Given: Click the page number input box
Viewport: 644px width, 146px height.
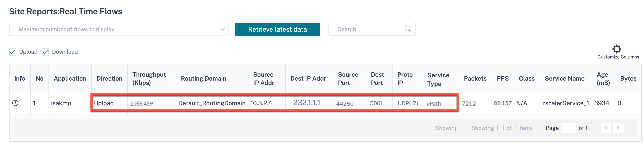Looking at the screenshot, I should (x=568, y=128).
